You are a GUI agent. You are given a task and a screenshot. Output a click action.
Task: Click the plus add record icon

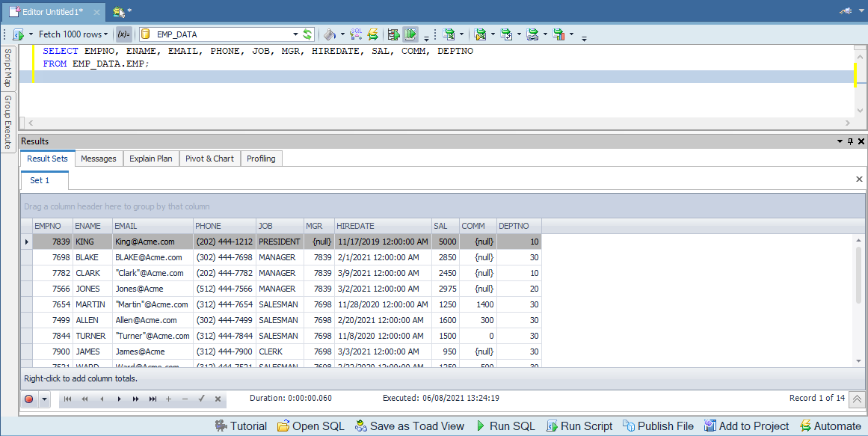pyautogui.click(x=169, y=399)
